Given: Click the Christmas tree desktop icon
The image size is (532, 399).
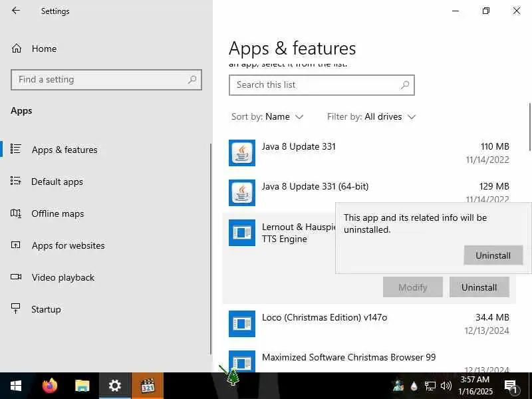Looking at the screenshot, I should pyautogui.click(x=233, y=377).
